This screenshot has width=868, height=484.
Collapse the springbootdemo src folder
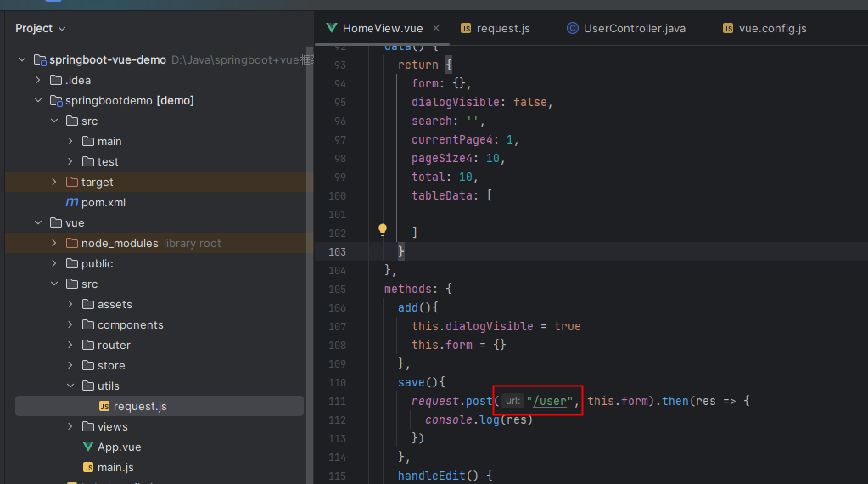[54, 121]
